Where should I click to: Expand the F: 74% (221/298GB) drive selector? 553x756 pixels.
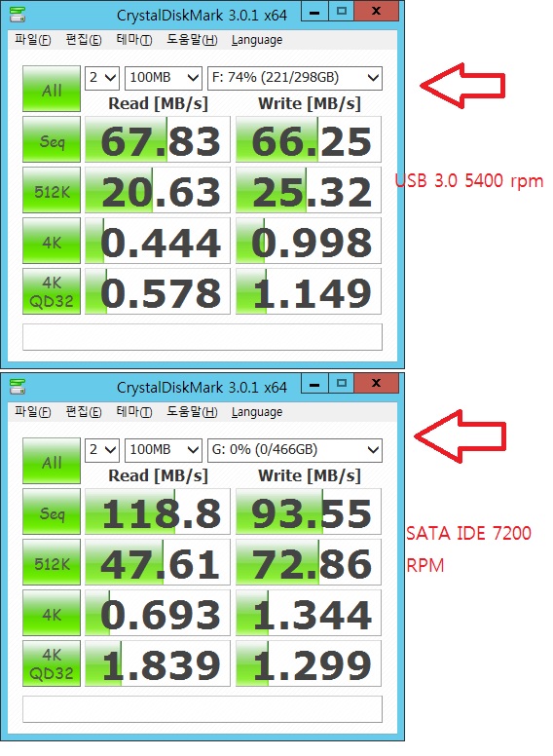point(295,78)
